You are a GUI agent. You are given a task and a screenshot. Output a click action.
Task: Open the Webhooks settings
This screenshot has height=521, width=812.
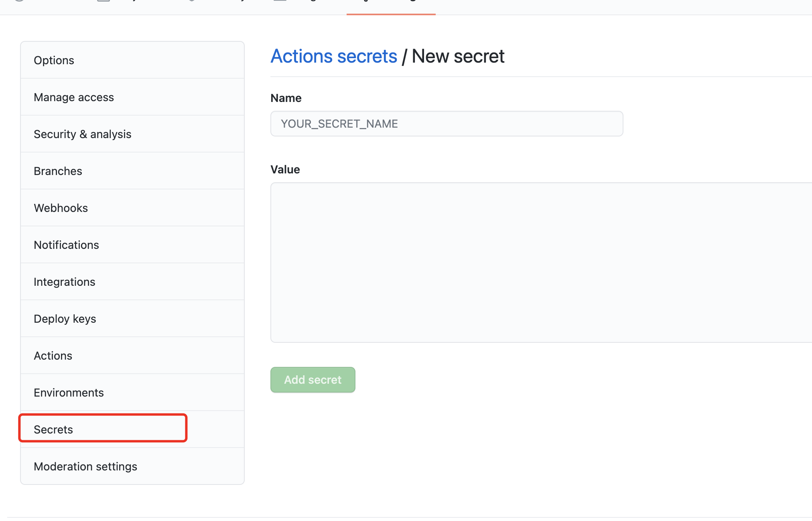pyautogui.click(x=61, y=208)
